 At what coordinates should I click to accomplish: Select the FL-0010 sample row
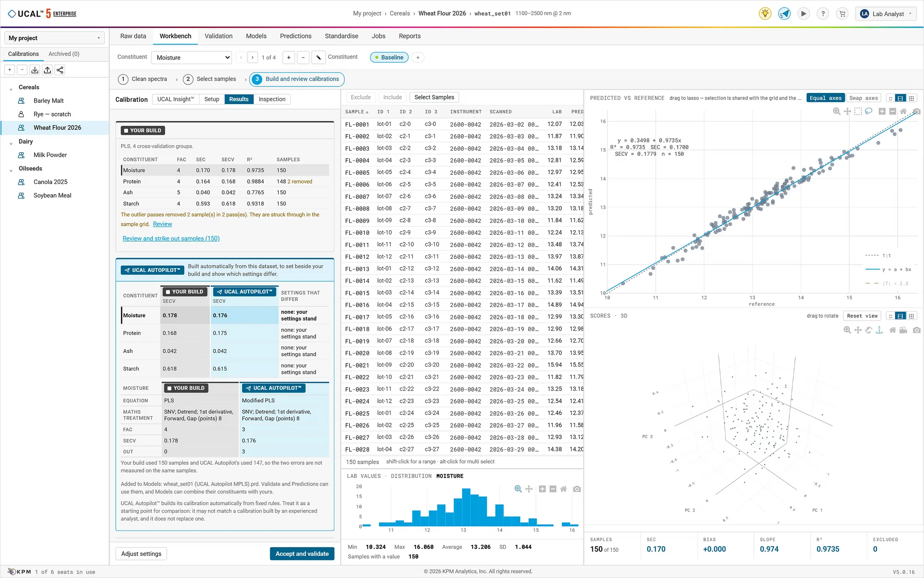tap(462, 233)
